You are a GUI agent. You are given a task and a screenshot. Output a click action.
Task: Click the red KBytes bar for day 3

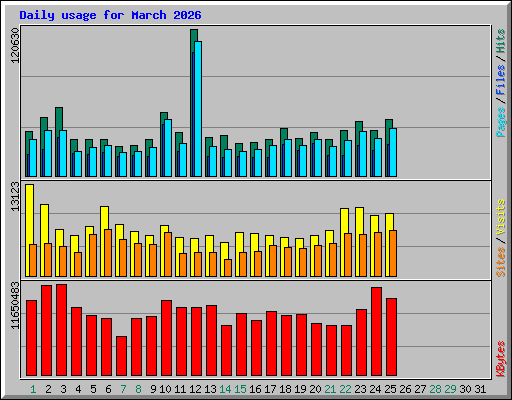[61, 330]
